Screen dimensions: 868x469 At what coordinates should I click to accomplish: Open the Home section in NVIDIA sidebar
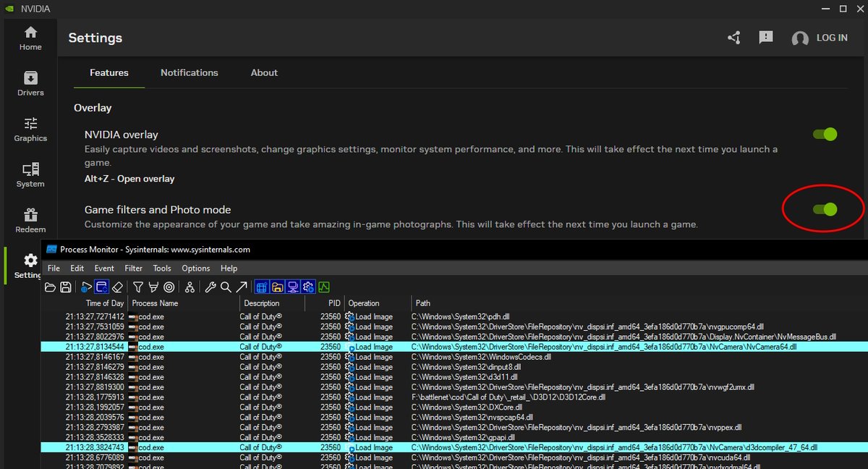[30, 38]
